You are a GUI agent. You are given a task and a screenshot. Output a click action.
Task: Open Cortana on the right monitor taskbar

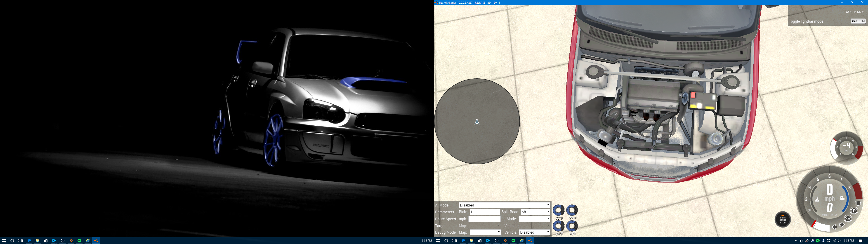(x=446, y=241)
